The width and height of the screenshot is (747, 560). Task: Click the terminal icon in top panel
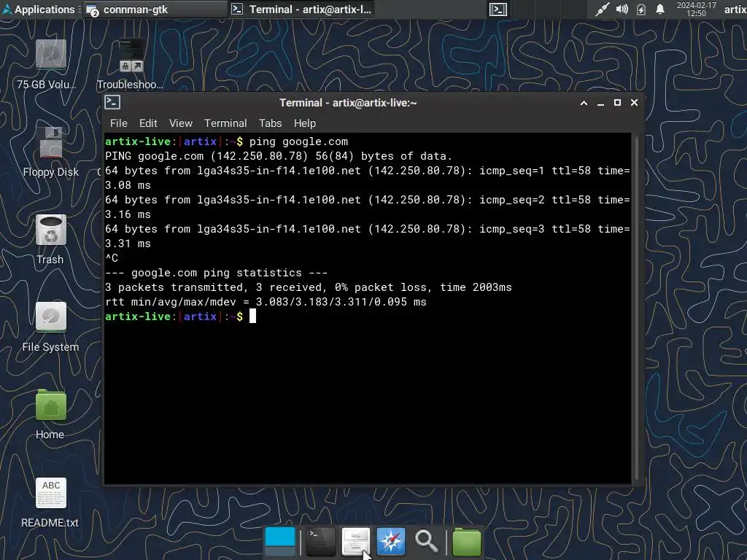pyautogui.click(x=498, y=9)
